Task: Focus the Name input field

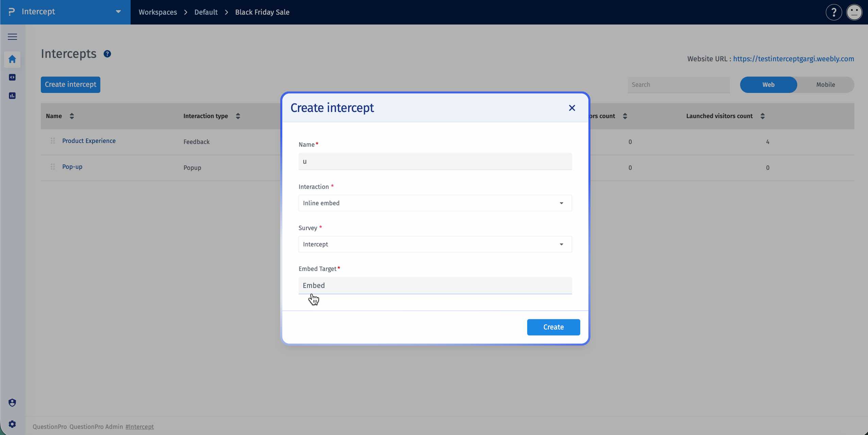Action: 435,161
